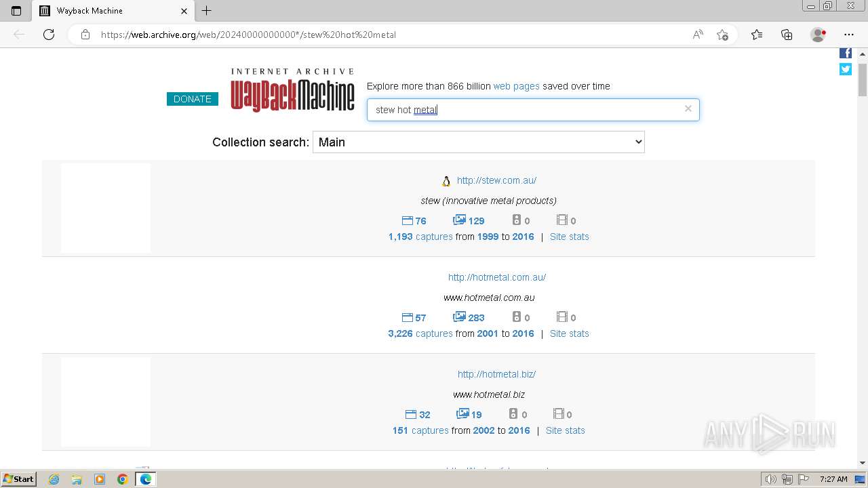This screenshot has height=488, width=868.
Task: Click hotmetal.biz thumbnail placeholder
Action: point(106,402)
